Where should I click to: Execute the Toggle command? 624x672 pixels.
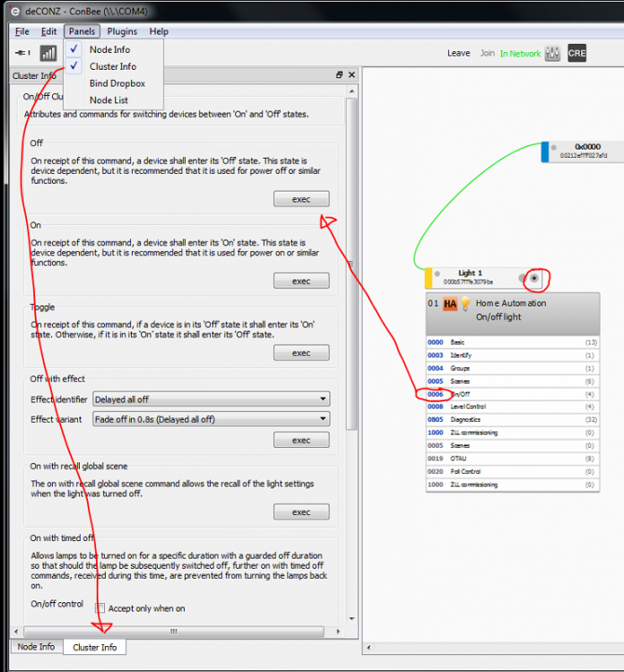click(300, 353)
